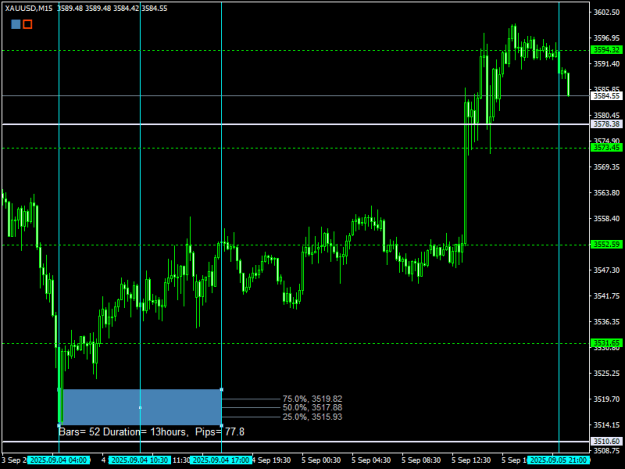Click the 3563.80 price scale value

coord(607,193)
